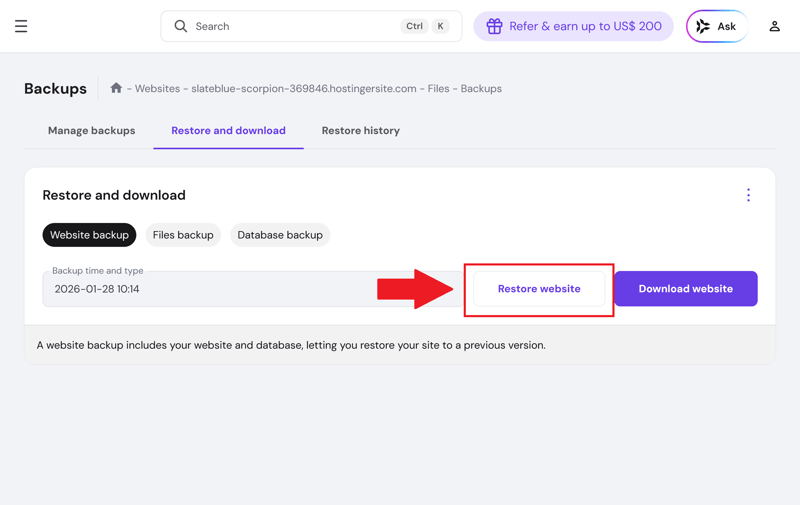Select the Database backup option
This screenshot has width=800, height=505.
click(280, 235)
